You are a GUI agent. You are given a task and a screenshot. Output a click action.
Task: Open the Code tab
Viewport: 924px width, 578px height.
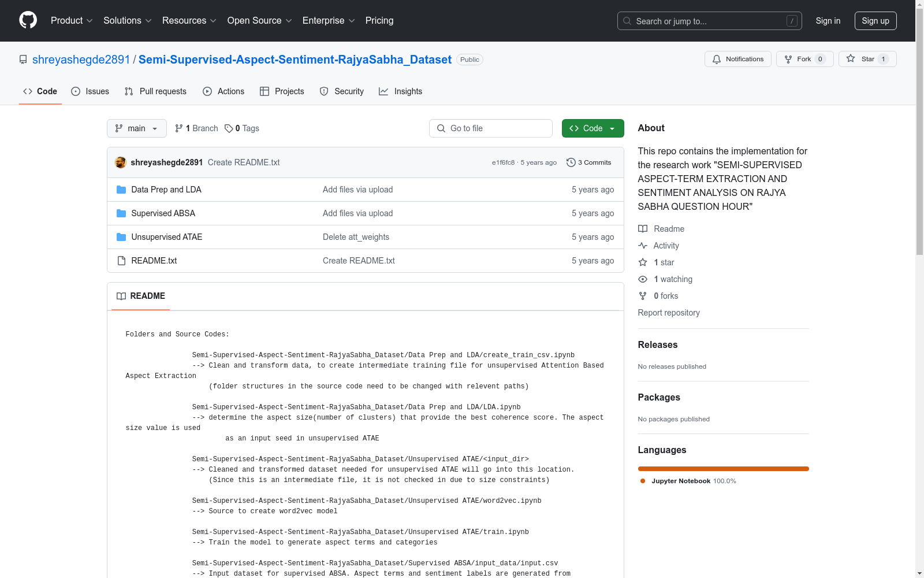40,91
